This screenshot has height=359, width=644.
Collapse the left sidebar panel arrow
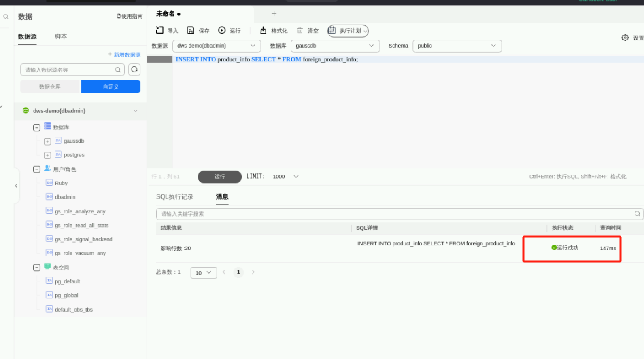click(16, 186)
